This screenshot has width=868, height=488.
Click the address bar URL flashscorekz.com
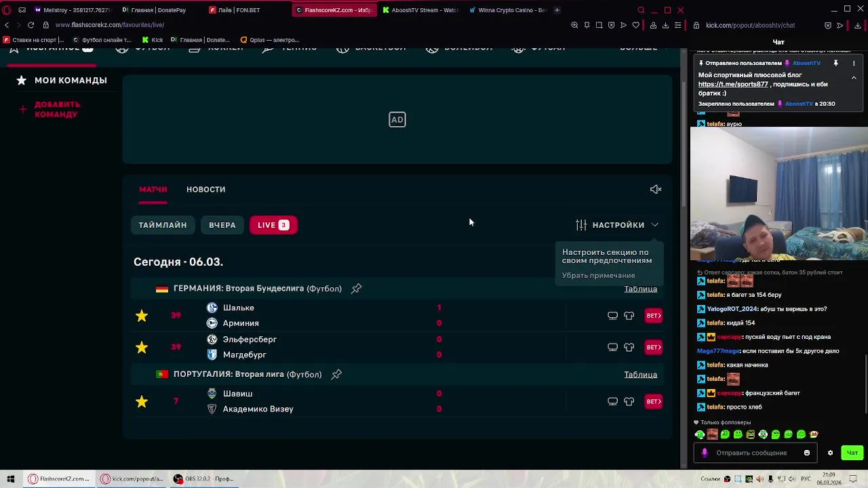coord(110,25)
